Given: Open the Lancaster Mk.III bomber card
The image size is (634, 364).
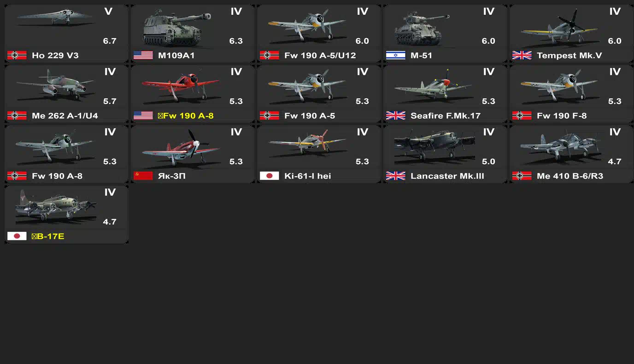Looking at the screenshot, I should (445, 154).
